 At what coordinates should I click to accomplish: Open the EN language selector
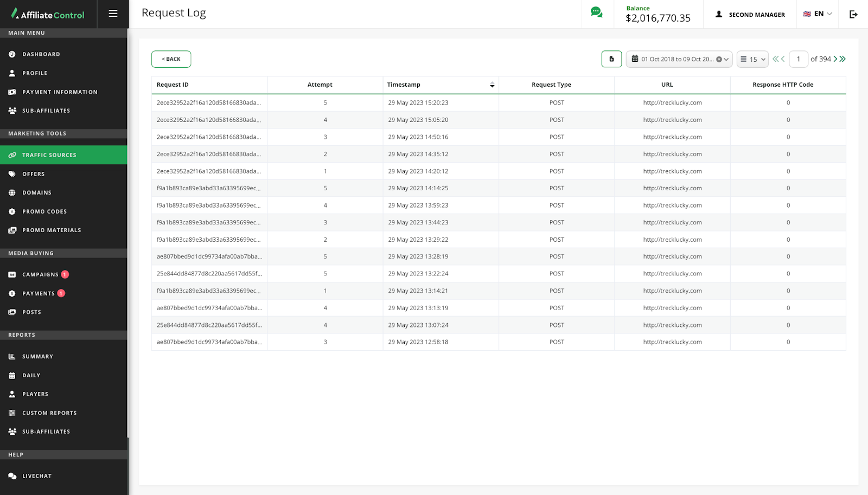point(818,14)
